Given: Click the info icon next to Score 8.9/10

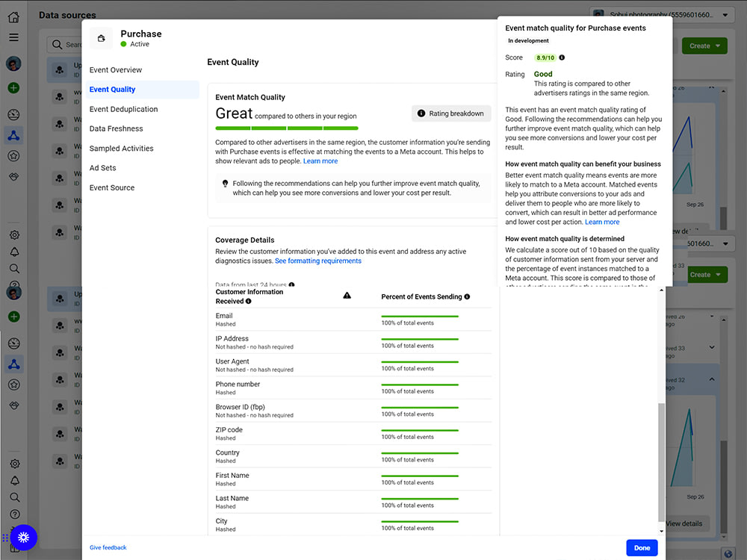Looking at the screenshot, I should tap(562, 57).
